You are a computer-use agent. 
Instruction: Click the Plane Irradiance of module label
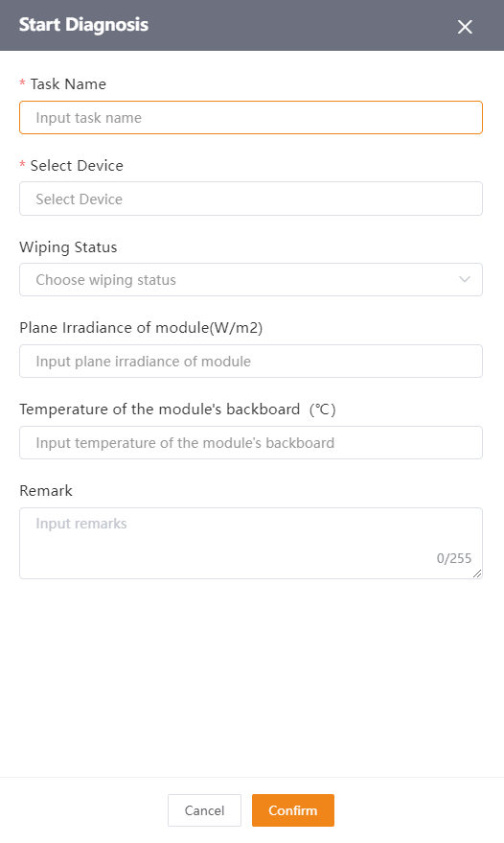141,328
